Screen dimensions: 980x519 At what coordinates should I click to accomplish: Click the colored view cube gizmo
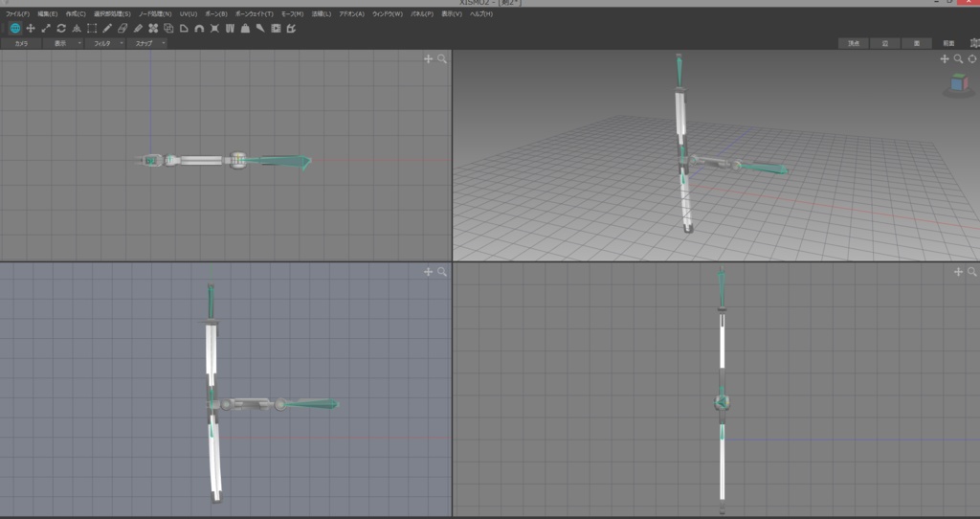click(959, 84)
